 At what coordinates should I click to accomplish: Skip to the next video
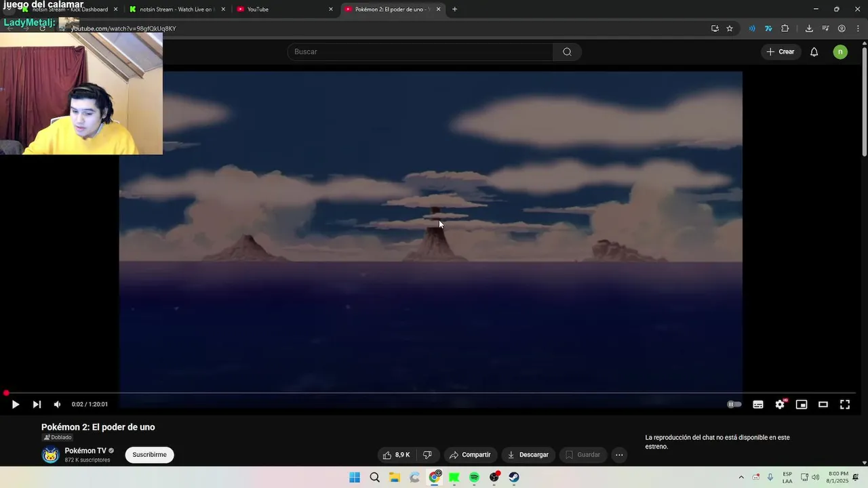37,405
